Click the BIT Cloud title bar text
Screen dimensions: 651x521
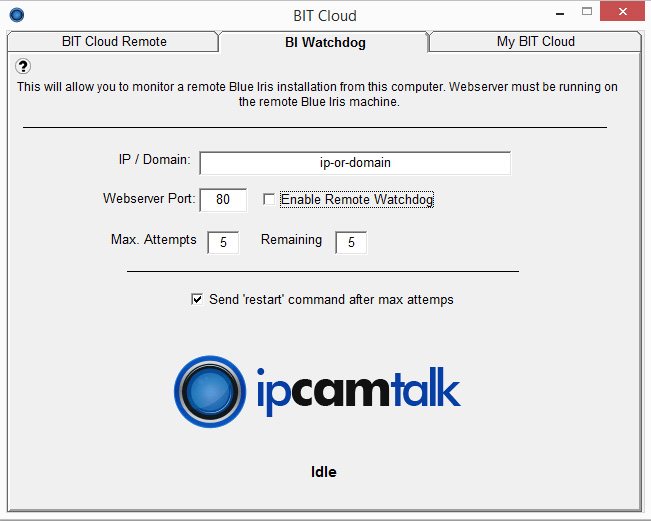pos(324,15)
